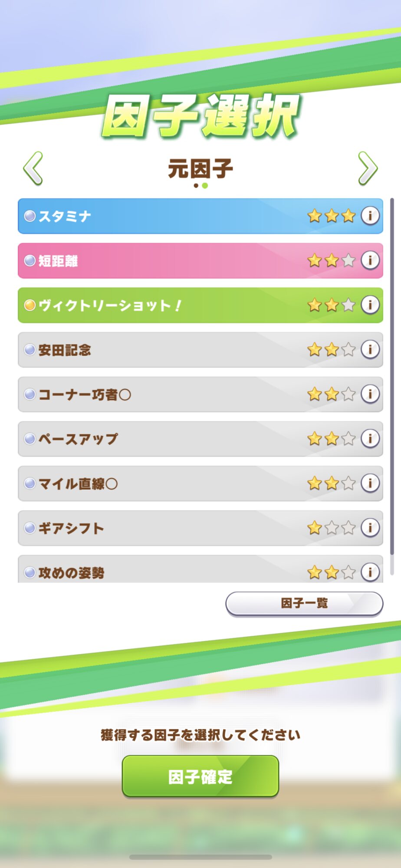This screenshot has width=401, height=868.
Task: View info for コーナー巧者○ factor
Action: [370, 394]
